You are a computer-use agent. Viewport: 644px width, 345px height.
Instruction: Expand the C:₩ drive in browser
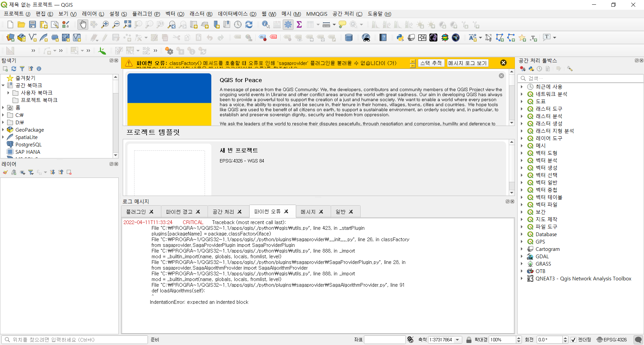3,115
